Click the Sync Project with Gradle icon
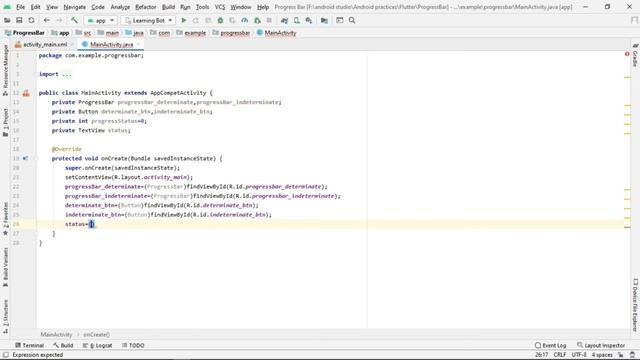Viewport: 640px width, 360px height. click(x=284, y=20)
